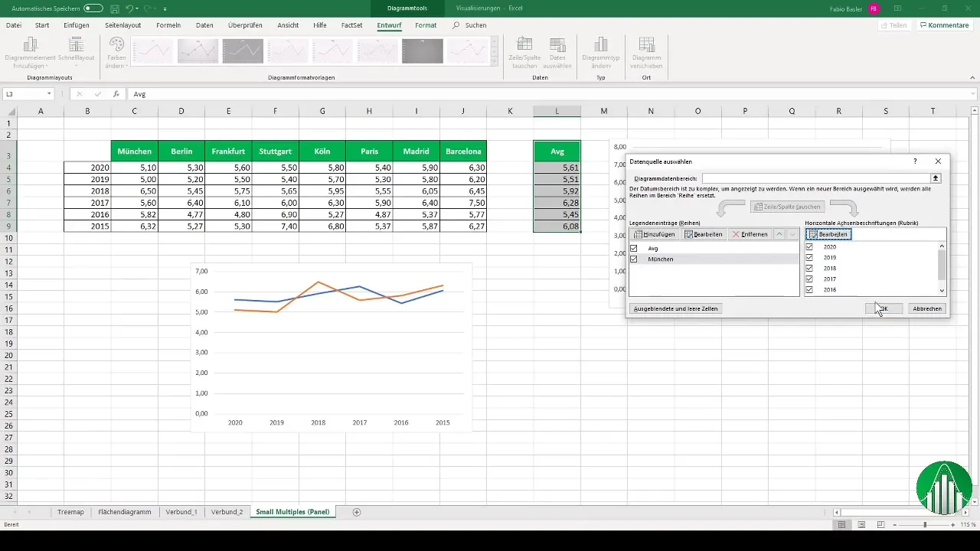
Task: Switch to the Formeln ribbon tab
Action: (168, 25)
